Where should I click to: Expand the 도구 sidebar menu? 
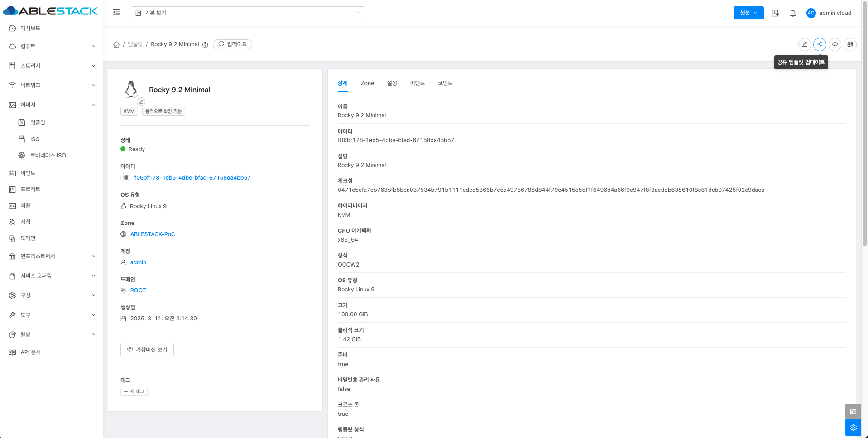click(51, 315)
